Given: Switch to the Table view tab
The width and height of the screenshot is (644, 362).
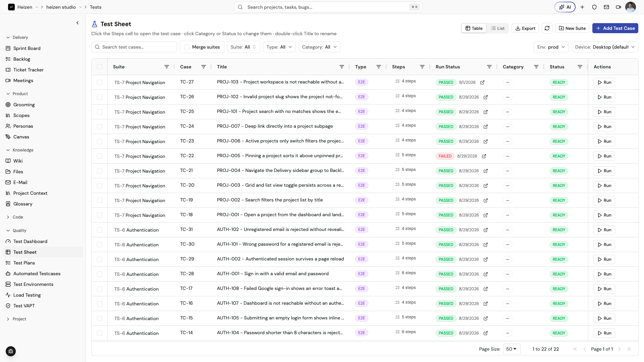Looking at the screenshot, I should tap(474, 28).
